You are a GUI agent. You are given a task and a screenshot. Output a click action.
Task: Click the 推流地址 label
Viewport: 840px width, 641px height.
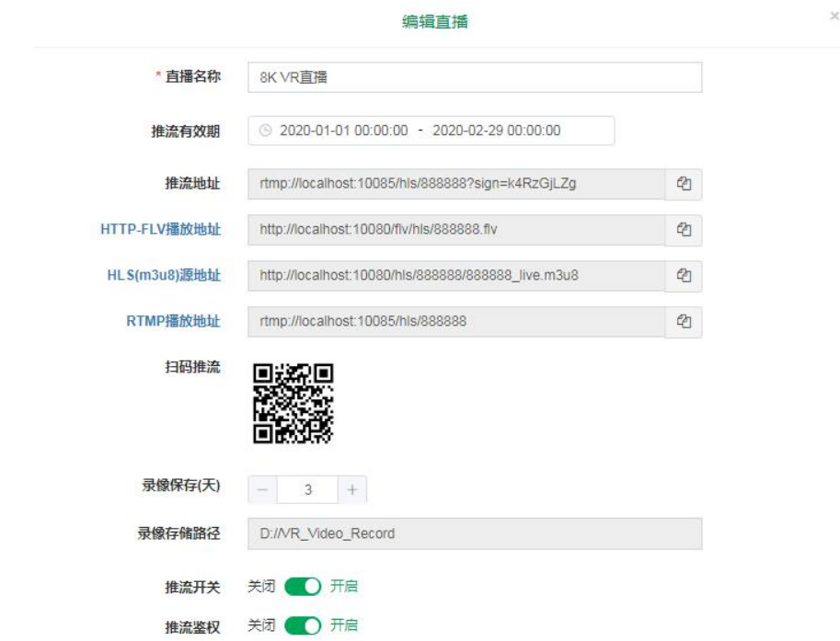(x=193, y=184)
